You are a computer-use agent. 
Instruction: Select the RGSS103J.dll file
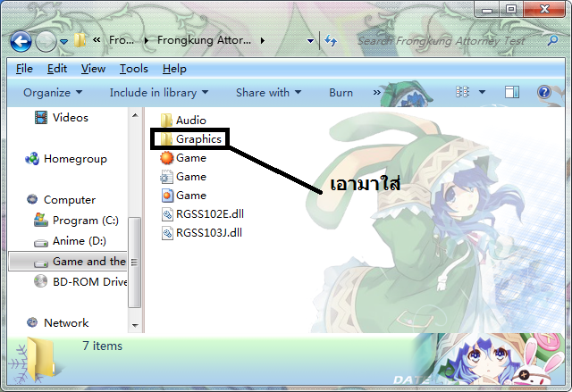coord(208,233)
